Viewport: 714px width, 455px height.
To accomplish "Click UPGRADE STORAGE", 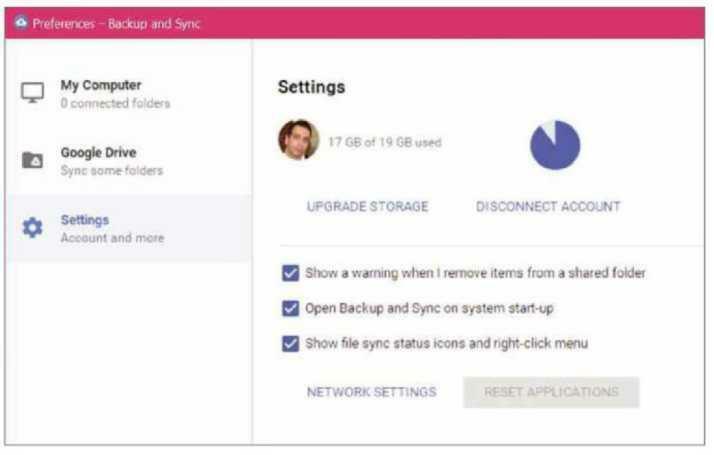I will click(367, 206).
